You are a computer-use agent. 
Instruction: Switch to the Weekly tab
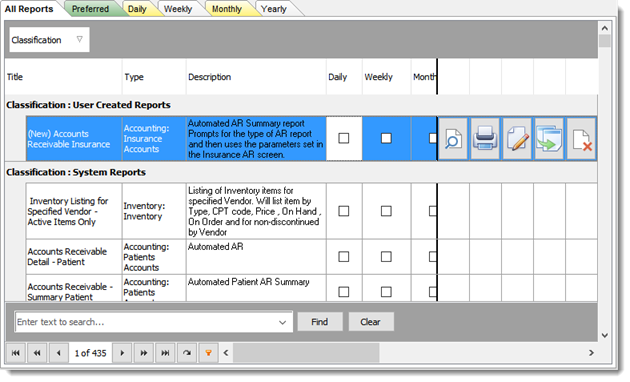(x=178, y=9)
